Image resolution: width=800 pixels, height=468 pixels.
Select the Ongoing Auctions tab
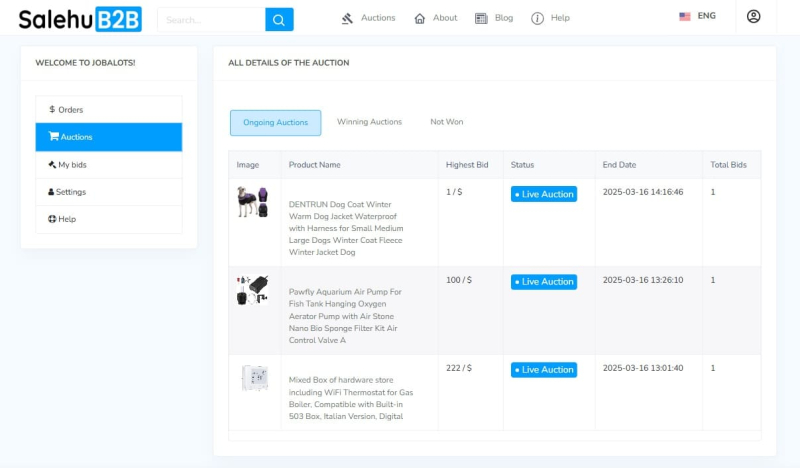275,123
